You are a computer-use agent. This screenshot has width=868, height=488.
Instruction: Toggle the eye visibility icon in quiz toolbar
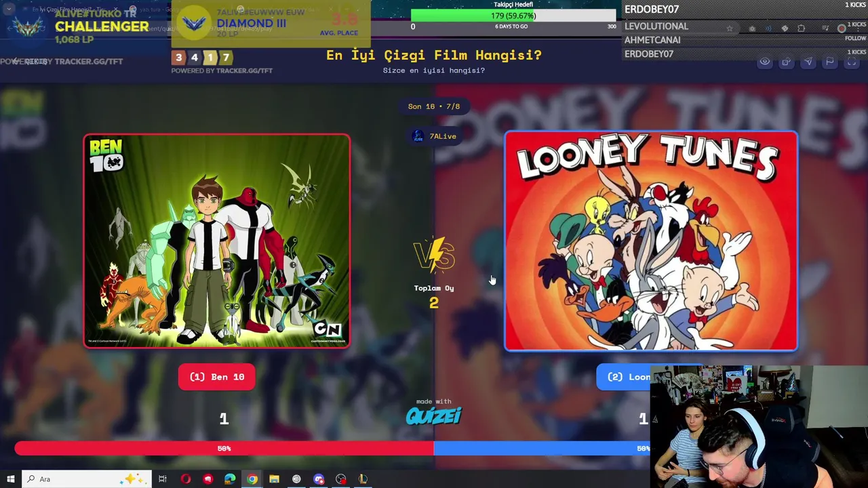[764, 62]
